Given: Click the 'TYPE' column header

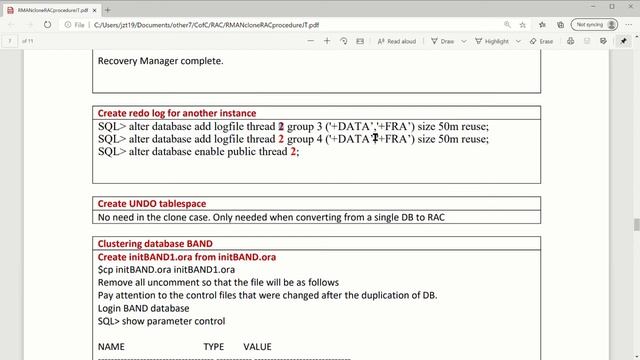Looking at the screenshot, I should pyautogui.click(x=213, y=347).
